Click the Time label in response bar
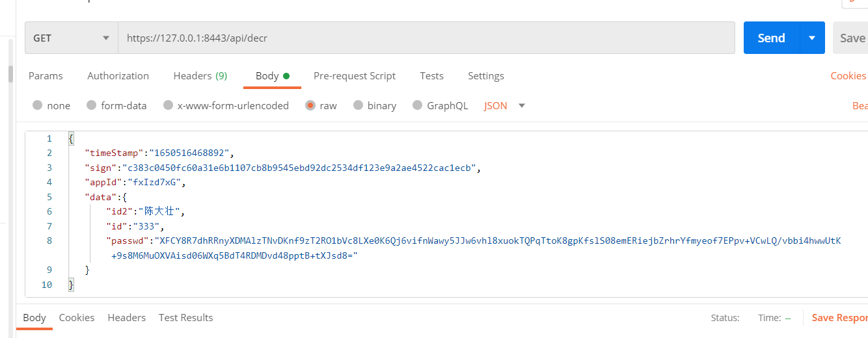Screen dimensions: 868x338 (770, 318)
